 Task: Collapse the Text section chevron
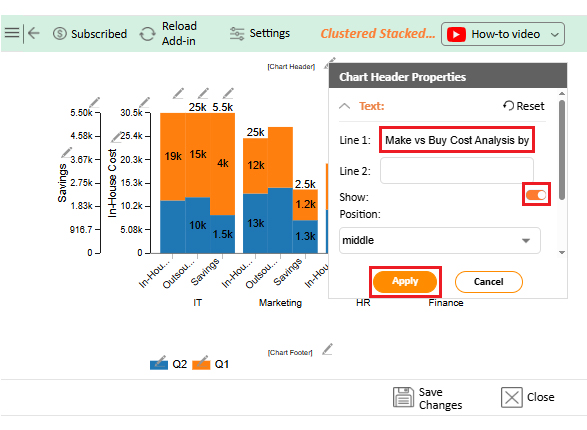[x=344, y=106]
